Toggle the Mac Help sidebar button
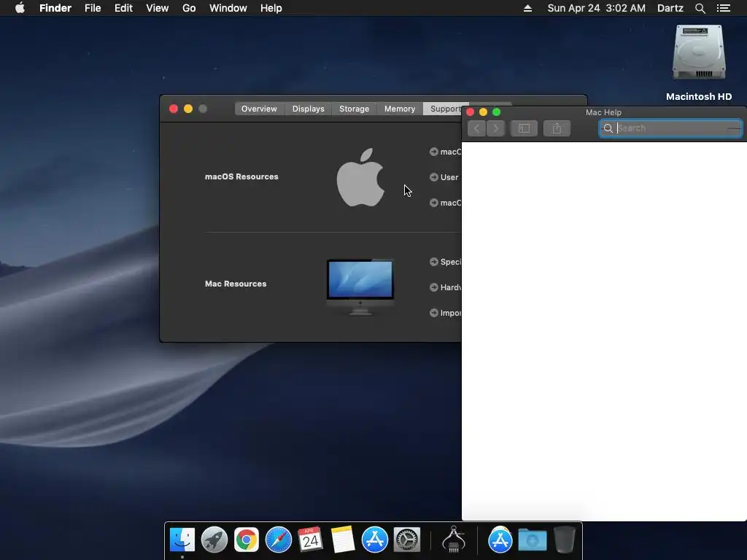 point(524,128)
